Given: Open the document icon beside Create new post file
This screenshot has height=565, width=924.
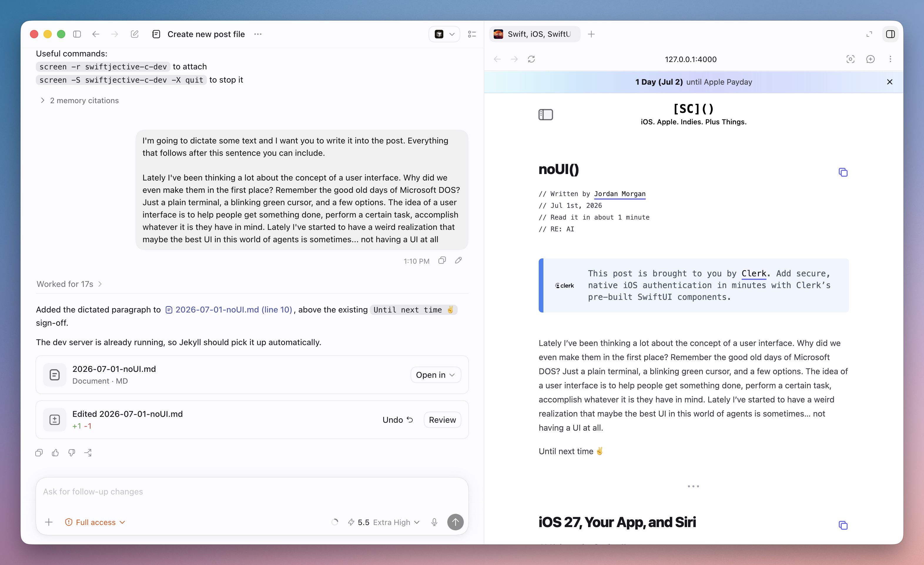Looking at the screenshot, I should 156,34.
